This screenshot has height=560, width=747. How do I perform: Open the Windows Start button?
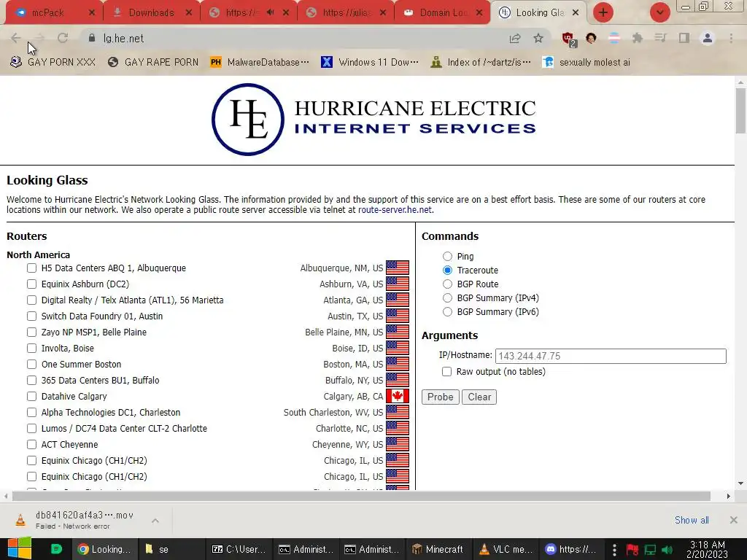click(19, 548)
